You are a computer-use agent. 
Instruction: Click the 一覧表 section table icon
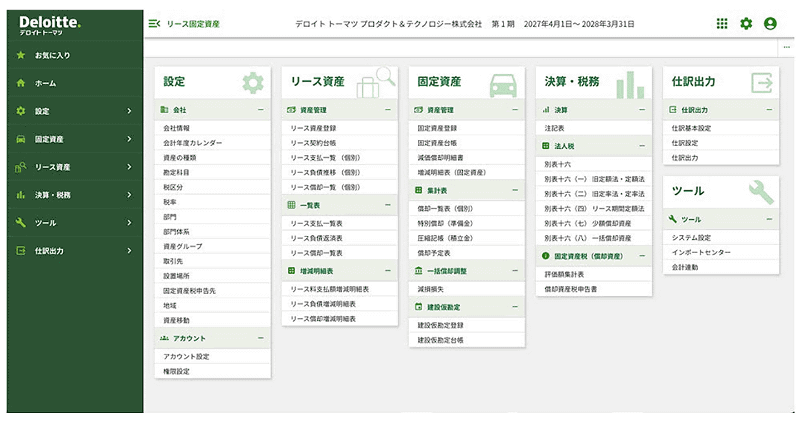[291, 205]
